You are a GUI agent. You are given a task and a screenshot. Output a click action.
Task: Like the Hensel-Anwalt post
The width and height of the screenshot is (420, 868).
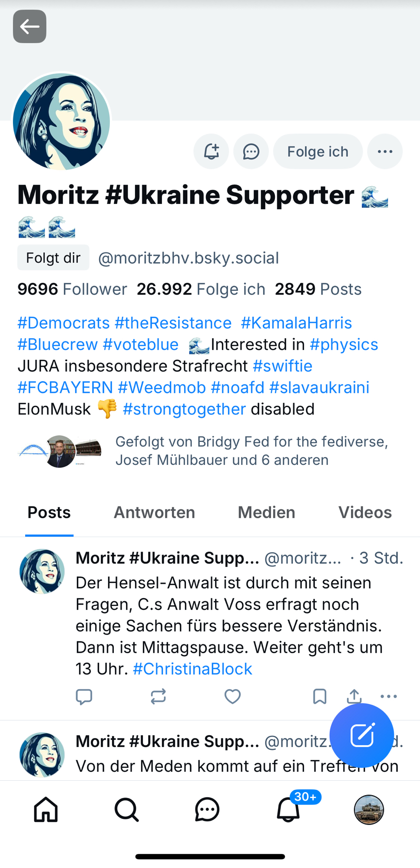[232, 696]
